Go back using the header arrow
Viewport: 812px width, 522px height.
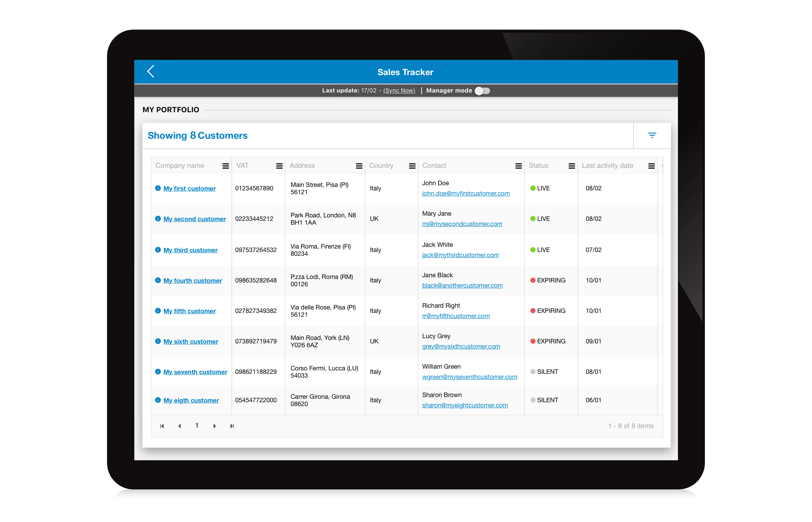151,72
